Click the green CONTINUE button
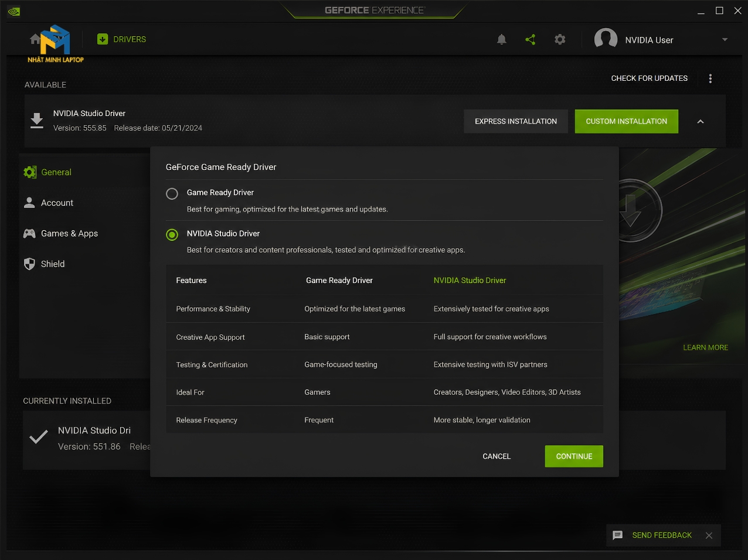The image size is (748, 560). coord(574,456)
